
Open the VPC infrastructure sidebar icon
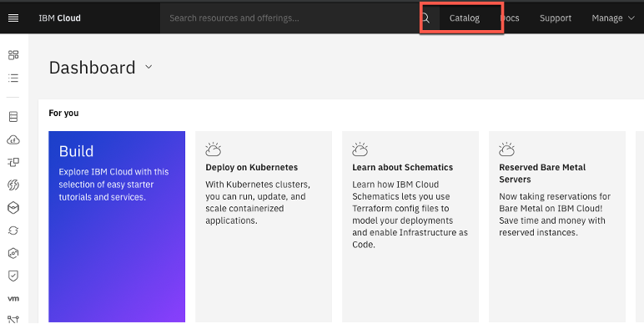(13, 162)
